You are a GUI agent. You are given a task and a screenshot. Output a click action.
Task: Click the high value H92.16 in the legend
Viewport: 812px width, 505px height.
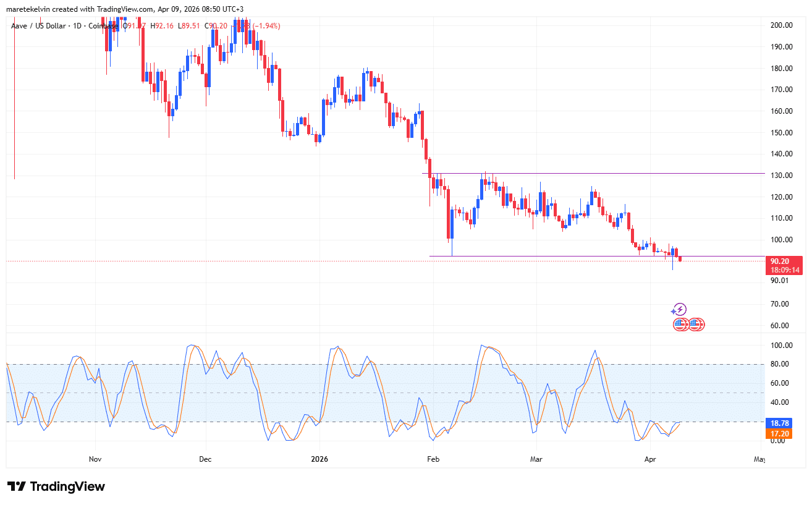pyautogui.click(x=163, y=26)
